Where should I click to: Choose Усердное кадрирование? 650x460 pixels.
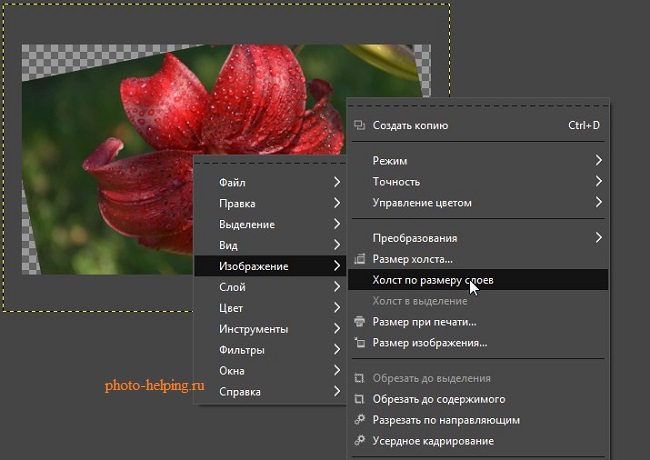tap(478, 441)
